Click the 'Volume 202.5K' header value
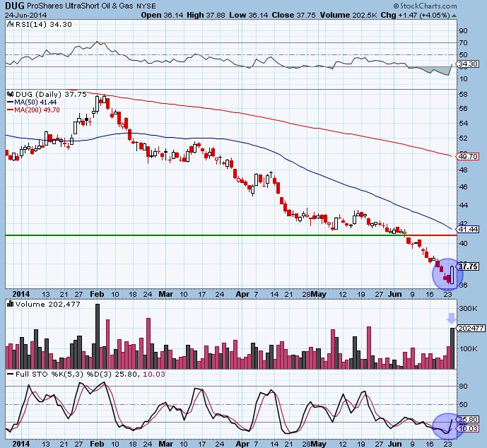Viewport: 487px width, 448px height. [x=348, y=15]
